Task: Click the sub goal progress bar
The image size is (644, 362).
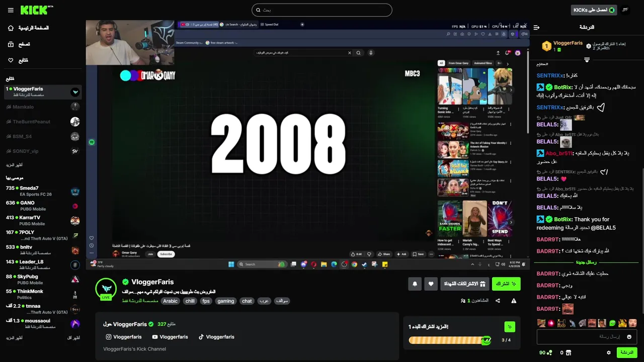Action: point(450,340)
